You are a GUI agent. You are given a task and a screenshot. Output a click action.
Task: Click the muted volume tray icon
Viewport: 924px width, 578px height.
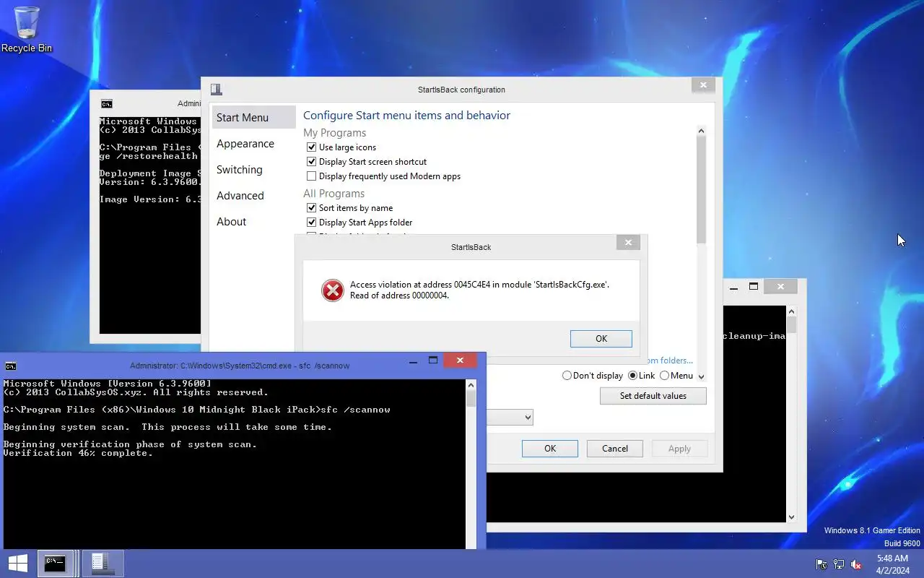point(856,564)
